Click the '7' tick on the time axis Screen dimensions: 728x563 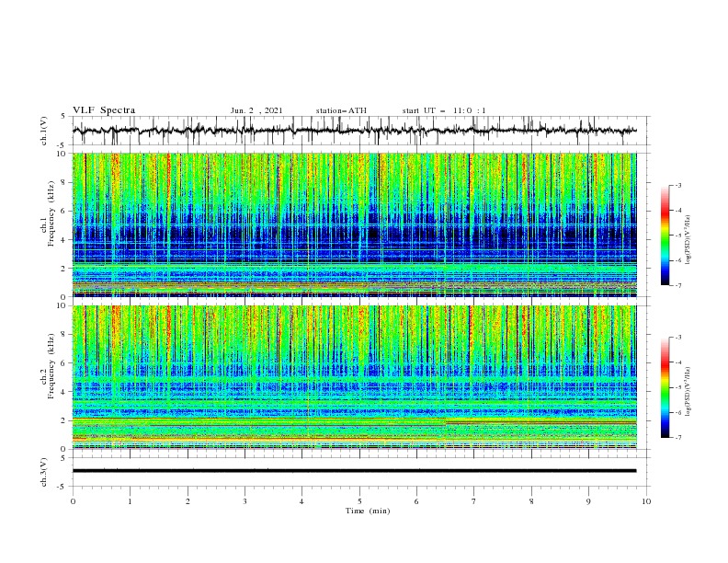pyautogui.click(x=474, y=501)
